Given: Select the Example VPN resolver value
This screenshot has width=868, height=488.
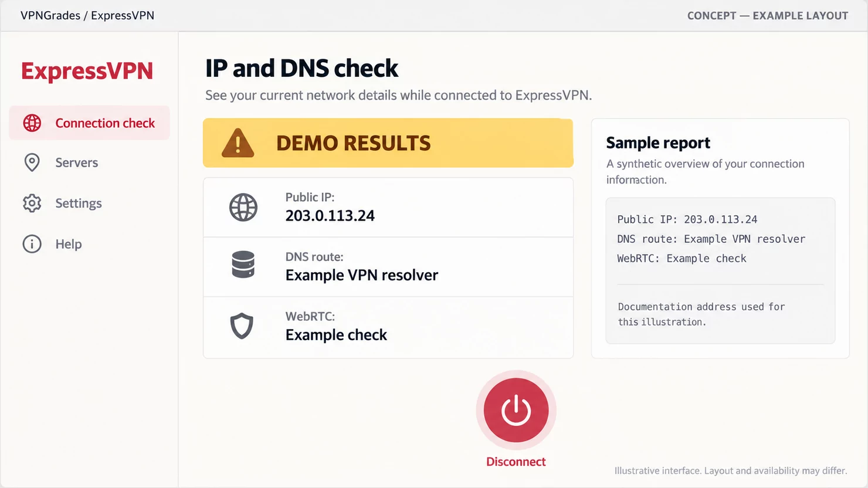Looking at the screenshot, I should [x=362, y=275].
